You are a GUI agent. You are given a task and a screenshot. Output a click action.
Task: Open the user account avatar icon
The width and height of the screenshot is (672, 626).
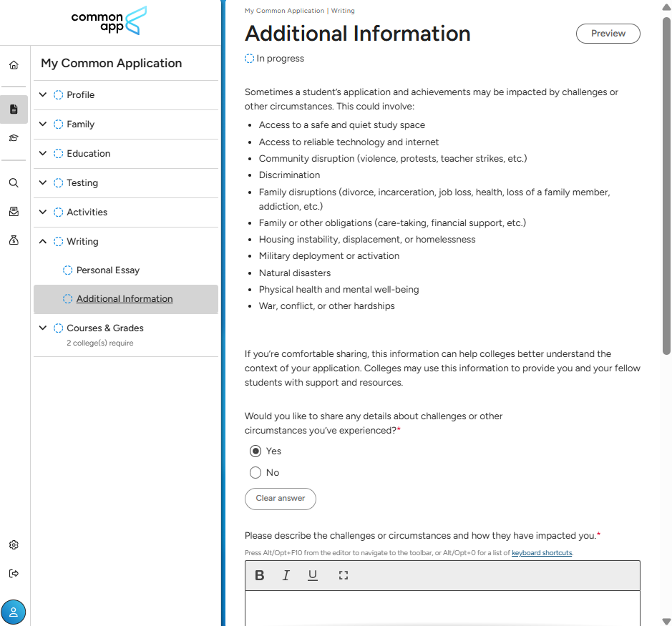pos(14,612)
